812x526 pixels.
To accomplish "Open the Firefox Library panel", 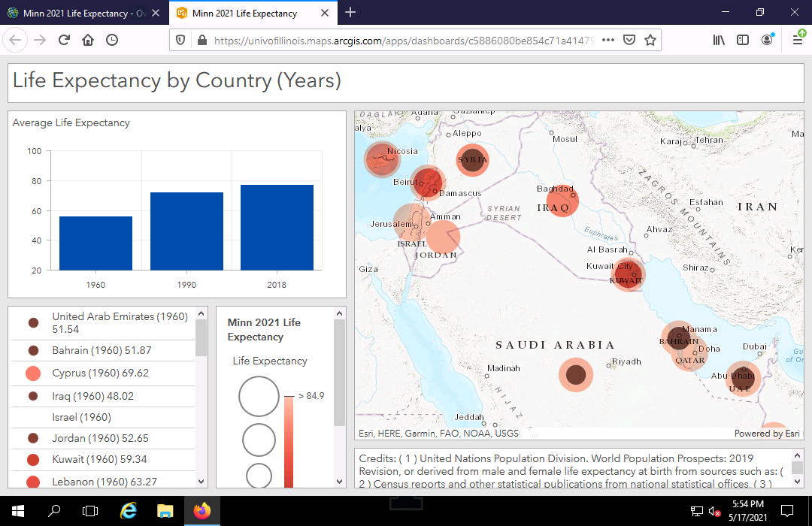I will point(719,39).
